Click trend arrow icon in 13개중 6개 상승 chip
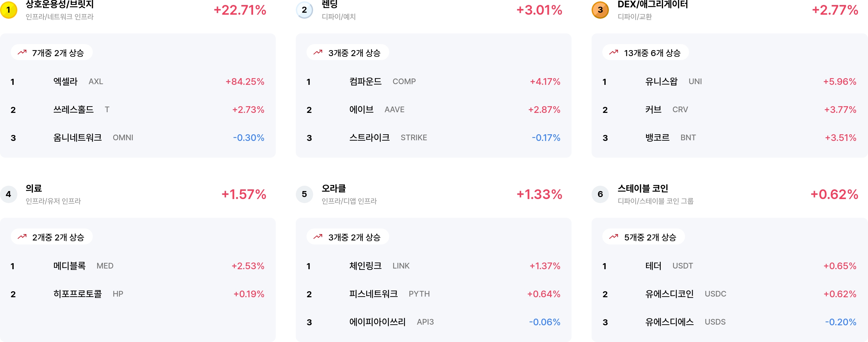868x342 pixels. pos(614,52)
